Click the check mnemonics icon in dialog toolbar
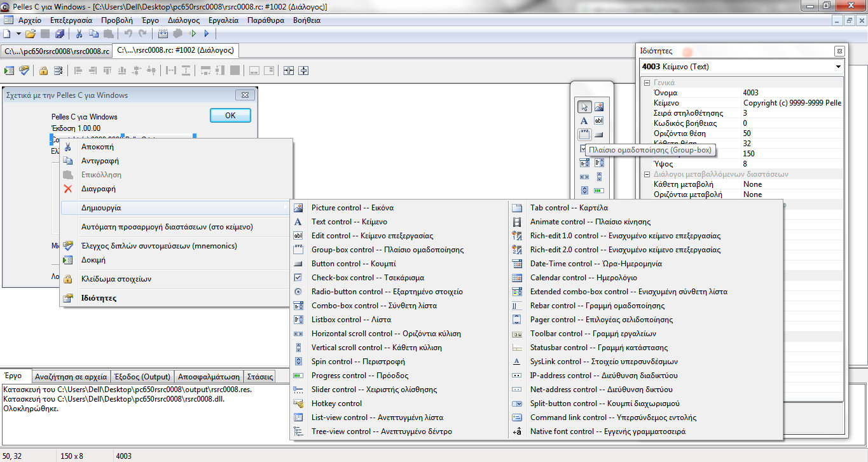The height and width of the screenshot is (462, 868). 24,70
